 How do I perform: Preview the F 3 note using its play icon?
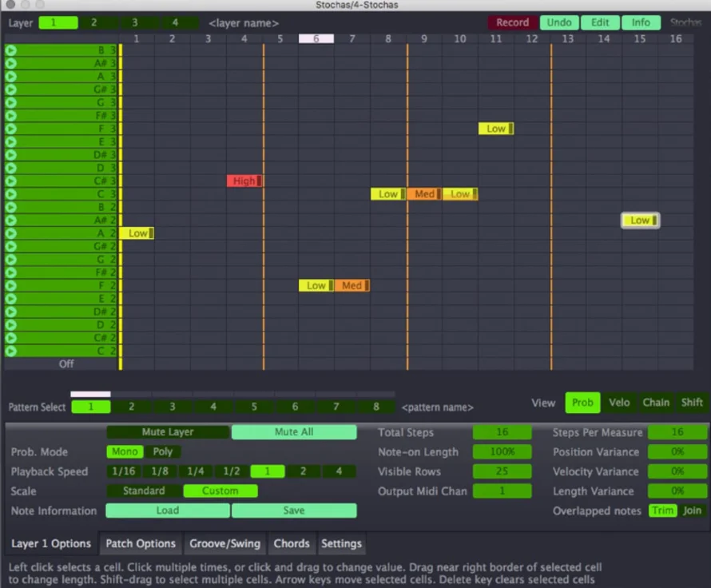point(11,129)
